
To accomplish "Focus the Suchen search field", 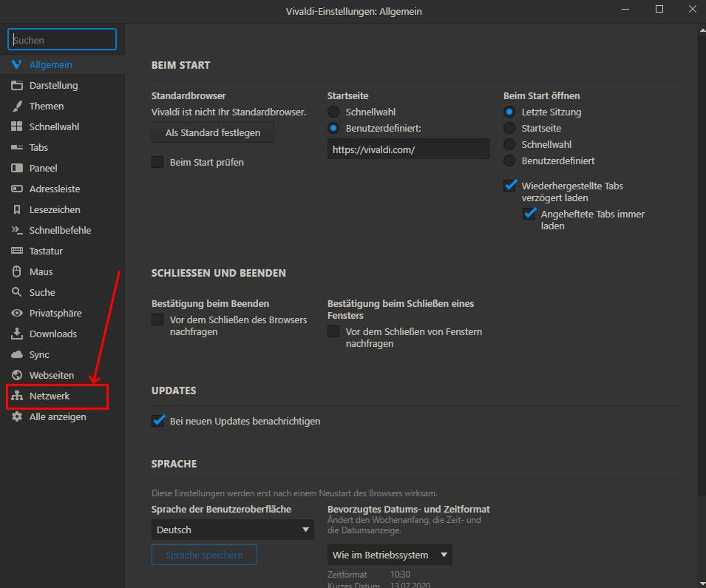I will (x=62, y=40).
